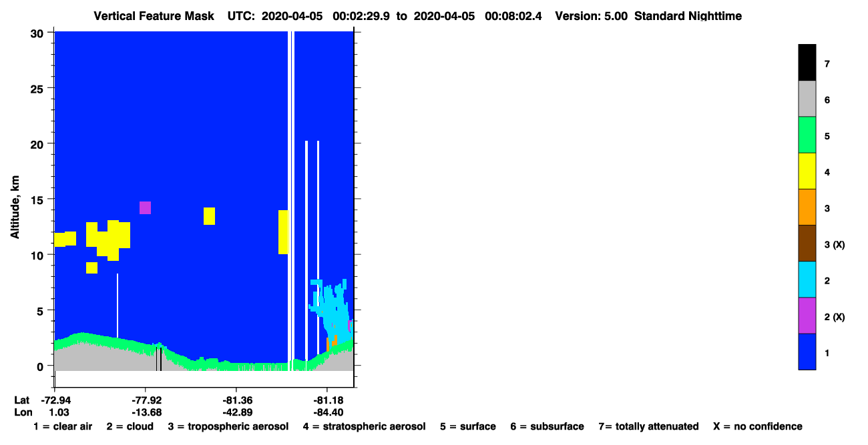The height and width of the screenshot is (445, 868).
Task: Click the yellow color bar segment labeled 4
Action: click(x=807, y=171)
